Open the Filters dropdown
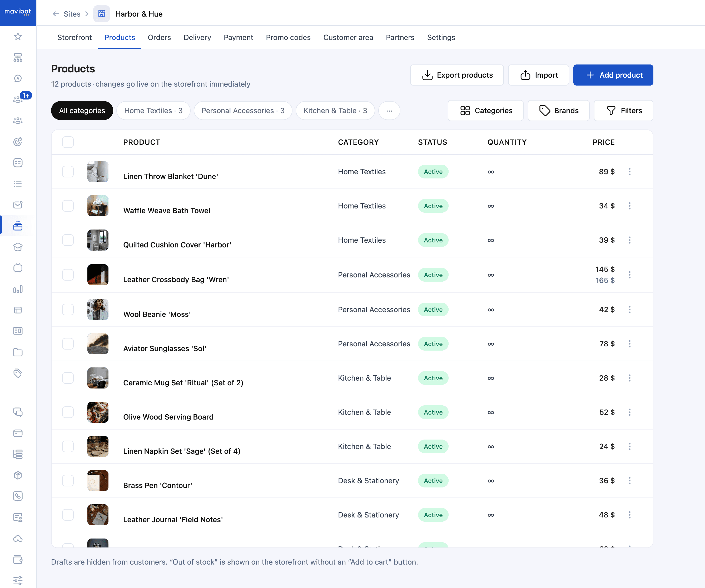This screenshot has width=705, height=588. tap(623, 111)
